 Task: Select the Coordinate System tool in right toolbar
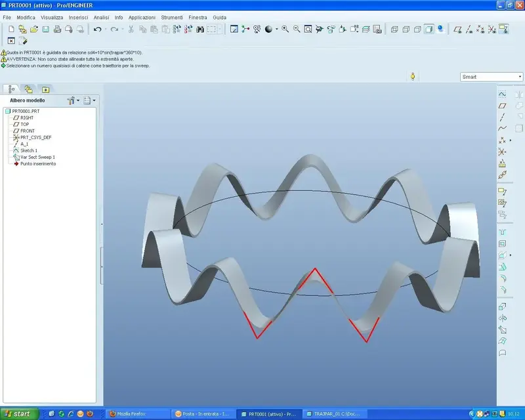tap(502, 152)
